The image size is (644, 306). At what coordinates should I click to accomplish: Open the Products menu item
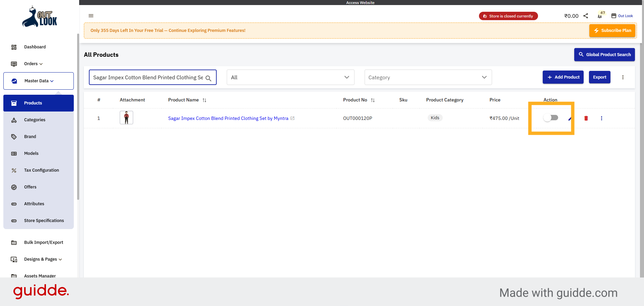click(x=39, y=103)
